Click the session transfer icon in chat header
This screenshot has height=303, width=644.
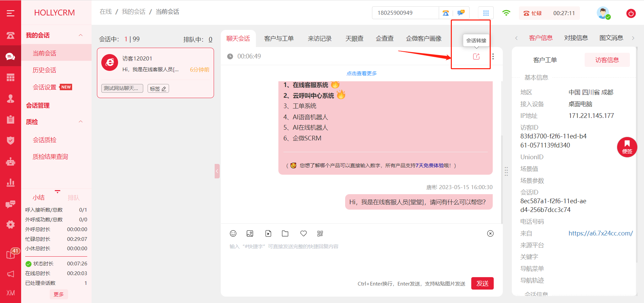pos(476,56)
